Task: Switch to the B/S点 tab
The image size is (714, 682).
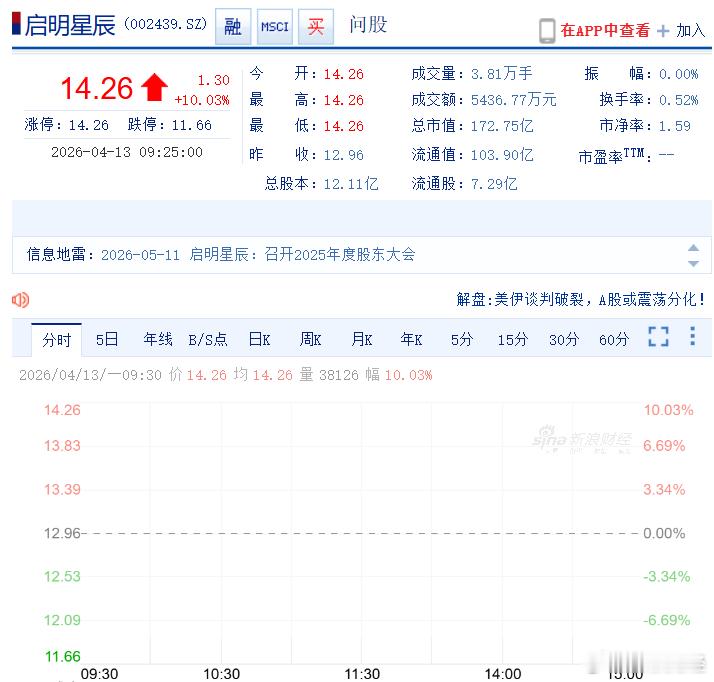Action: point(208,340)
